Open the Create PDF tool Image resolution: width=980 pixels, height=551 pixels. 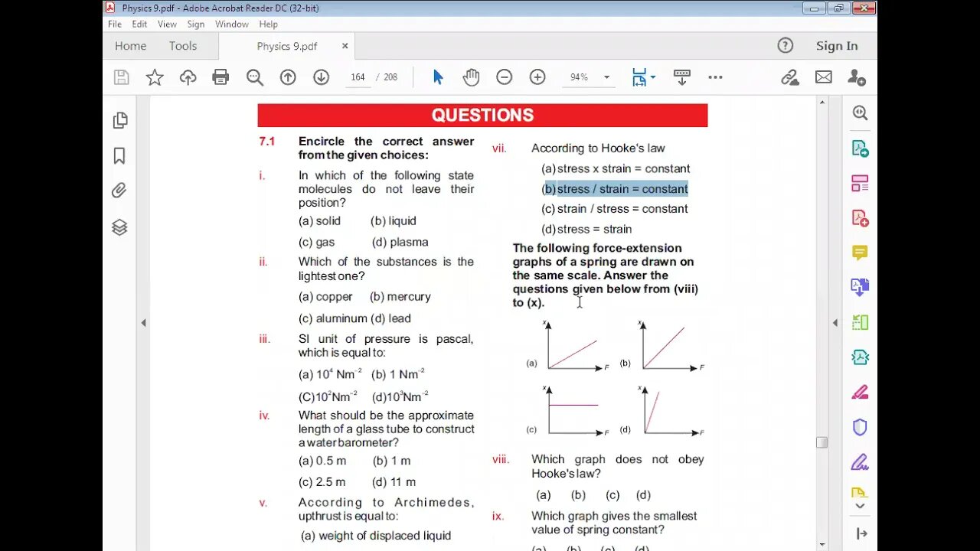pyautogui.click(x=860, y=218)
